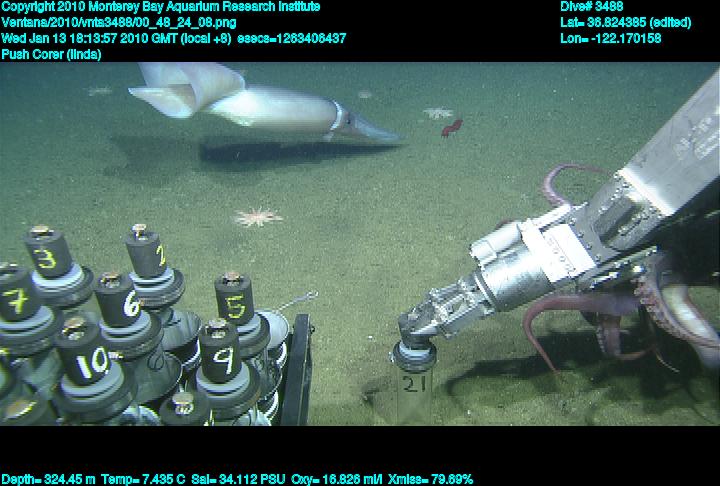Select the 'Lat= 36.824385 (edited)' readout
Image resolution: width=720 pixels, height=486 pixels.
tap(625, 23)
